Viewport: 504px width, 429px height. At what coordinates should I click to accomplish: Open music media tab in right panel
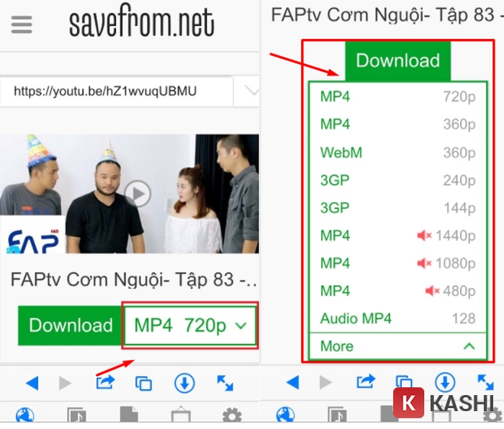click(x=337, y=415)
